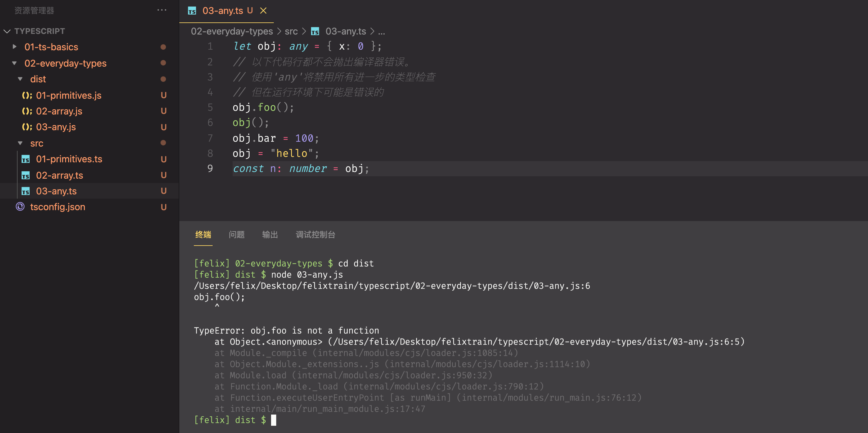Expand breadcrumb chevron after src

304,31
